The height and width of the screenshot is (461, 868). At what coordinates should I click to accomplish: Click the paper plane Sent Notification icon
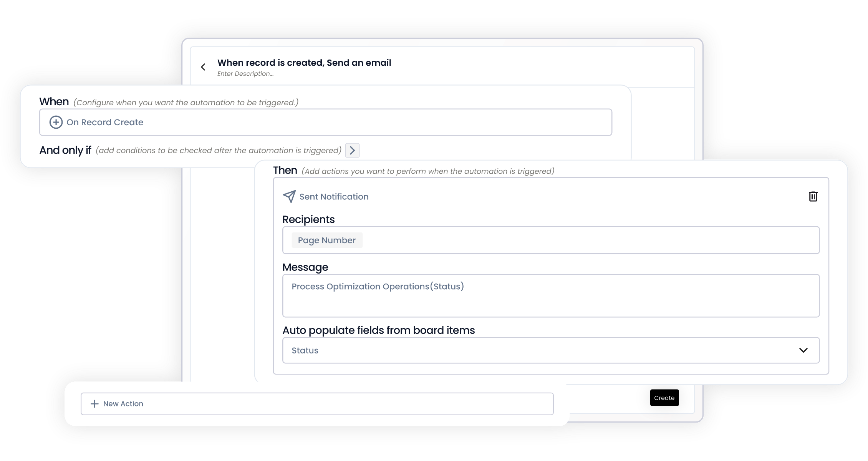pos(289,196)
